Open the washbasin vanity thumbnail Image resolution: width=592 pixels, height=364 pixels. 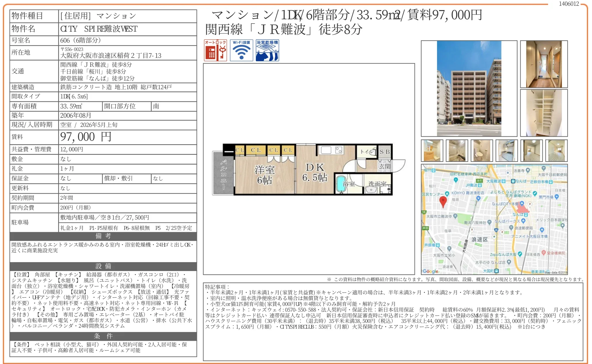(x=432, y=150)
